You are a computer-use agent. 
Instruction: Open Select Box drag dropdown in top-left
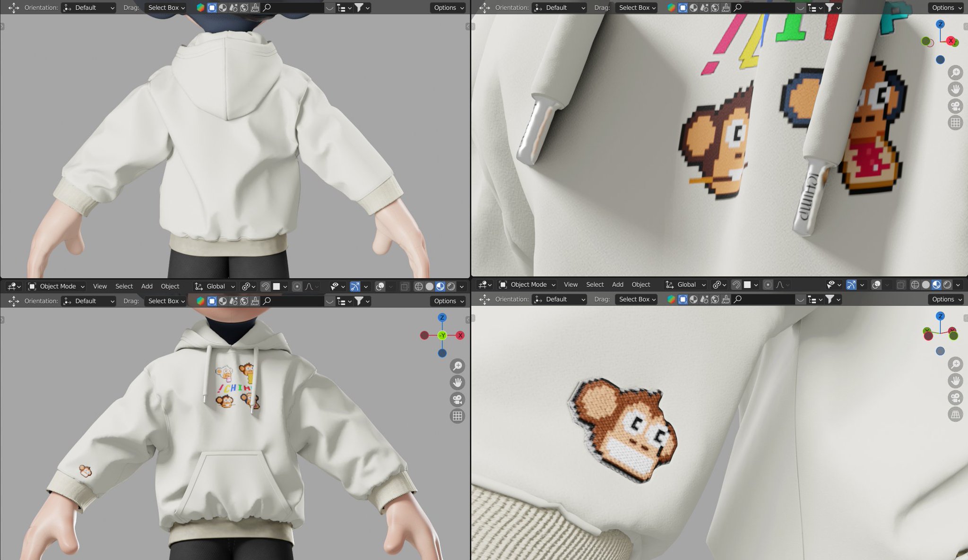point(166,8)
